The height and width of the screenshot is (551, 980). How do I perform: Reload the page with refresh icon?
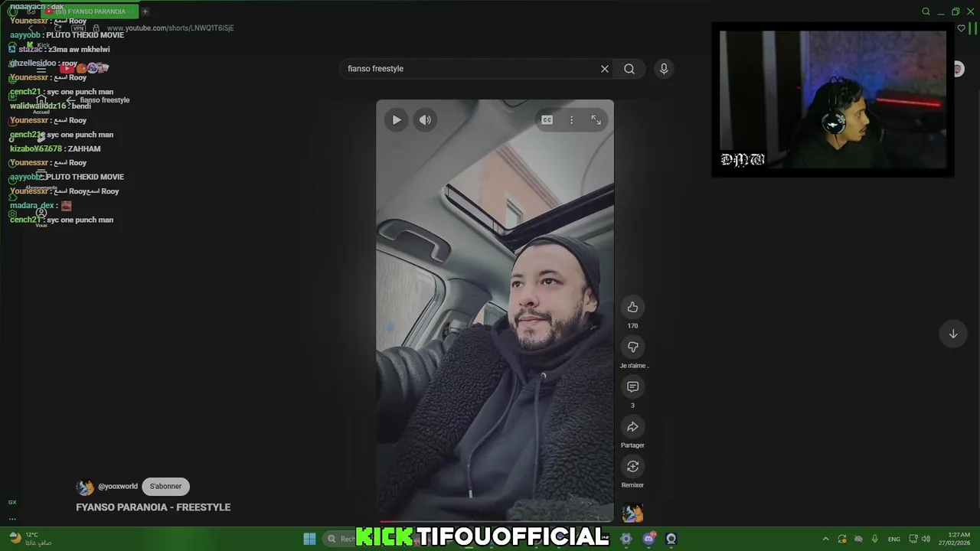(57, 28)
